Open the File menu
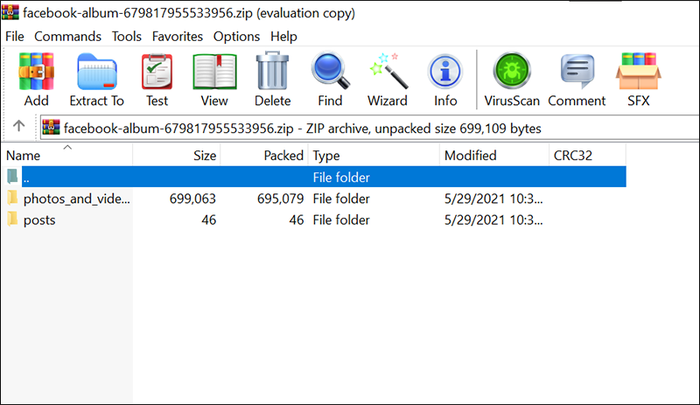Screen dimensions: 700x405 click(15, 36)
